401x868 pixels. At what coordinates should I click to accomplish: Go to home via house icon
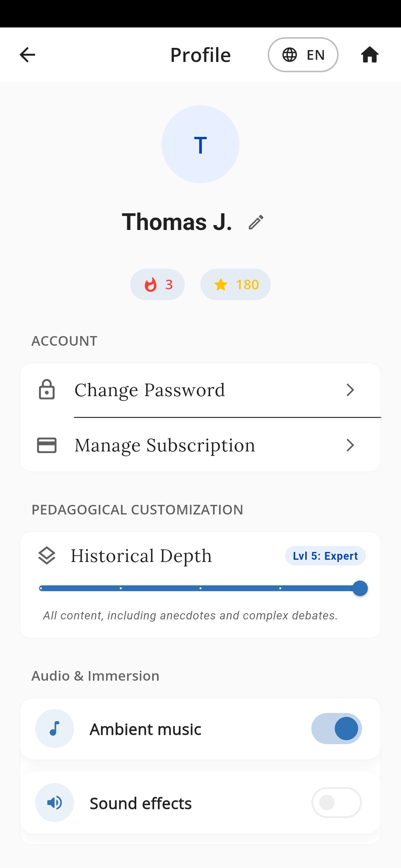369,55
